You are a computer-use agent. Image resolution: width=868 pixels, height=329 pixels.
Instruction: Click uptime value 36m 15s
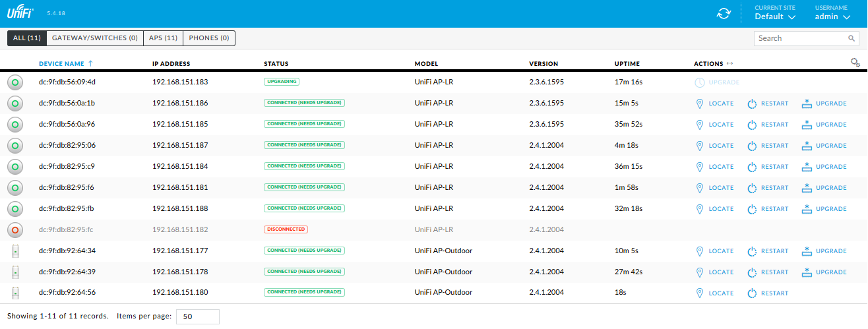coord(629,167)
